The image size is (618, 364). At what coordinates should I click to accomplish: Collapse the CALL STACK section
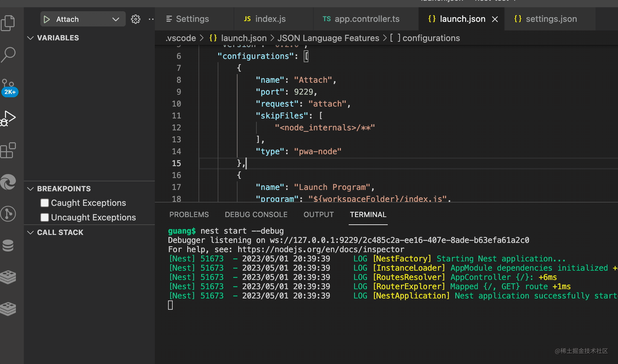pos(31,232)
